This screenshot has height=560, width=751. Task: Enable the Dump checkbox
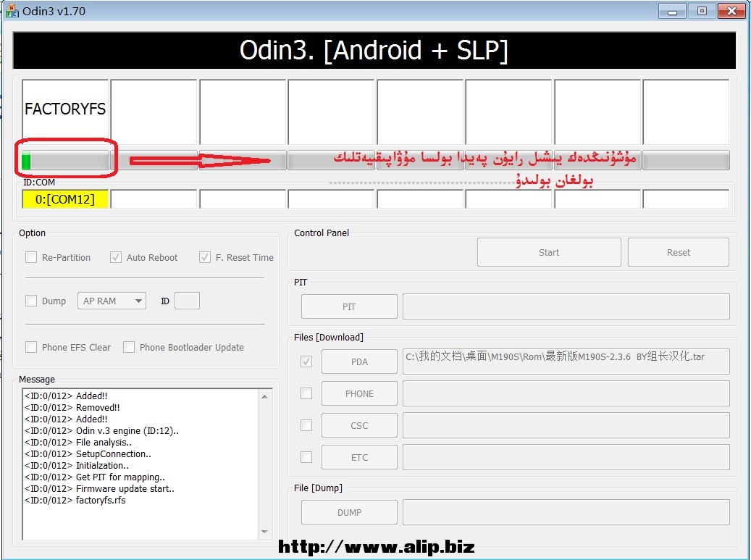pos(31,301)
